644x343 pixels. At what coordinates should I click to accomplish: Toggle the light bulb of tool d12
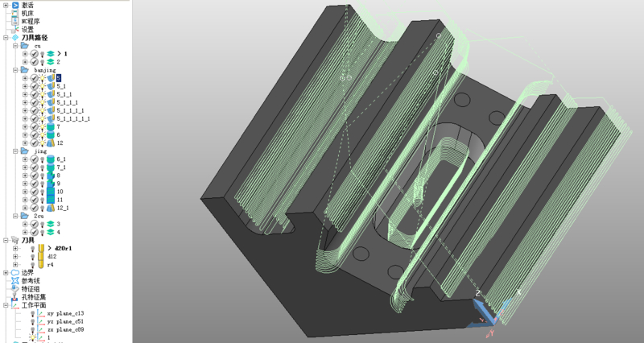point(33,256)
